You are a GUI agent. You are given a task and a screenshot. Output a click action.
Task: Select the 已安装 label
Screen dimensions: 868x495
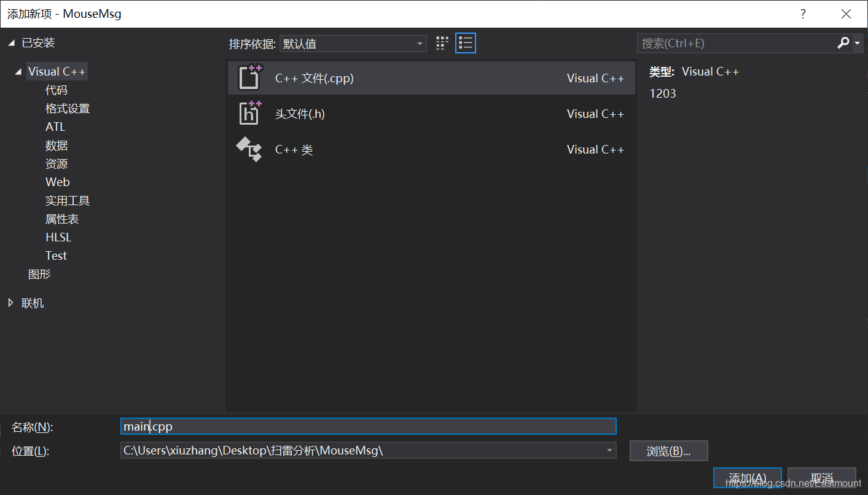[x=38, y=42]
